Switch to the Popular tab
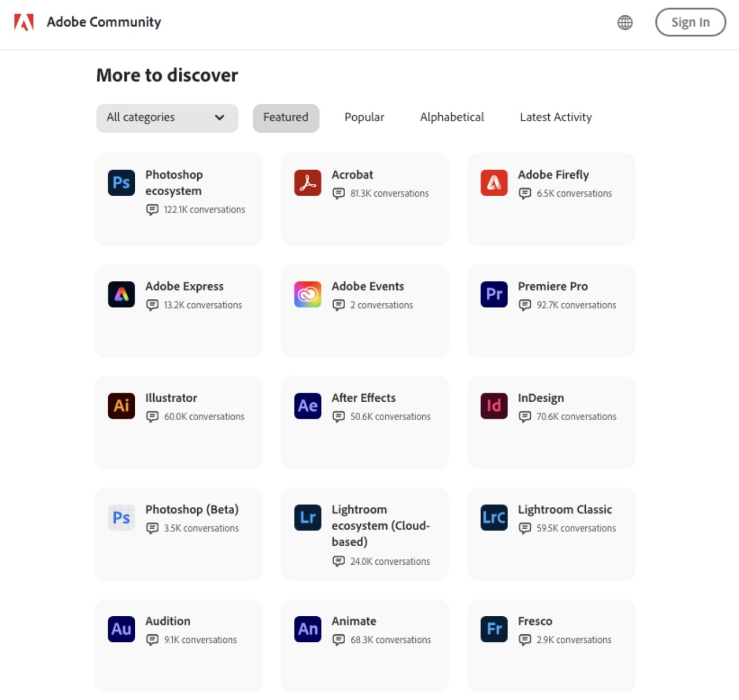The image size is (739, 700). pos(364,117)
